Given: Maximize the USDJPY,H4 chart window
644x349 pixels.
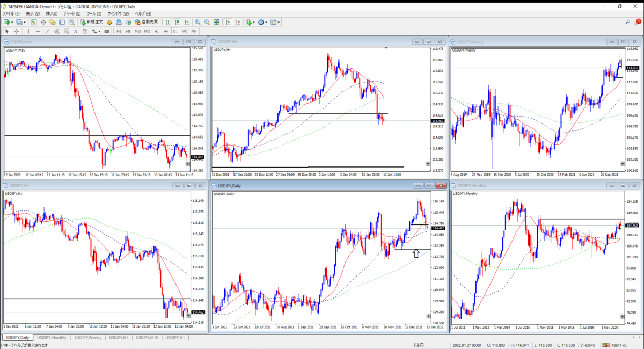Looking at the screenshot, I should (428, 42).
